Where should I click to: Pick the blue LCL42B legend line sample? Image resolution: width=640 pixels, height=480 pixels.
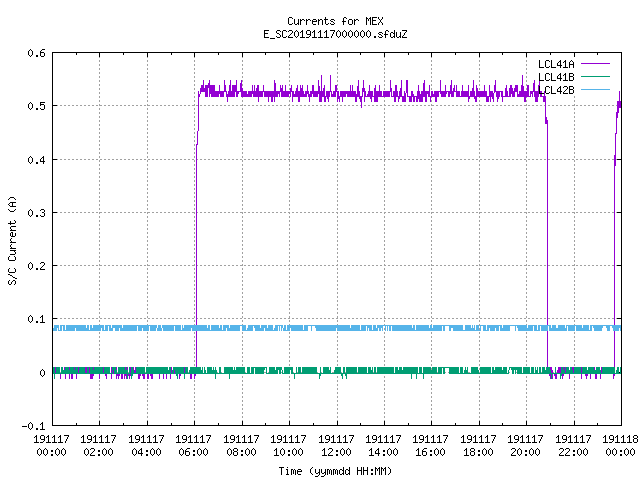595,89
